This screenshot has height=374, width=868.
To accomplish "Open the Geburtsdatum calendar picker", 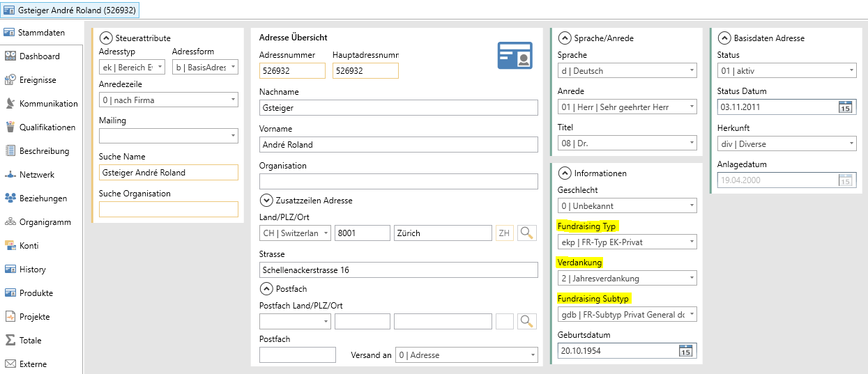I will 686,351.
